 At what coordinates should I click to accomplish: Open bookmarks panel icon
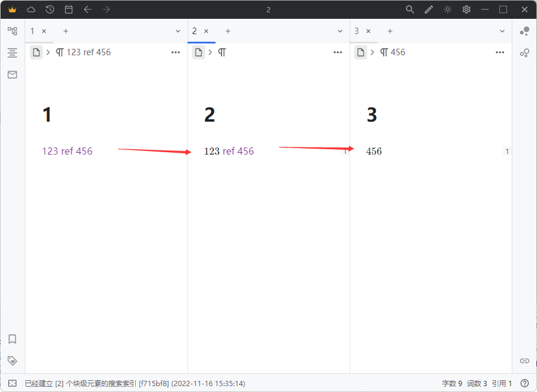[12, 339]
